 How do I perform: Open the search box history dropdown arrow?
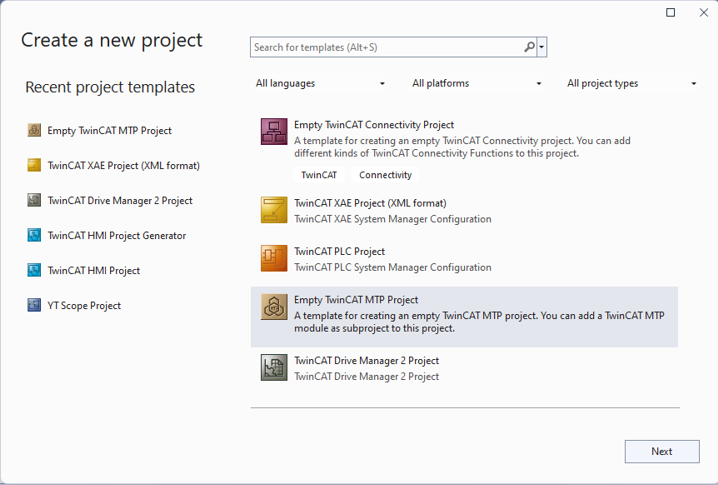point(542,47)
